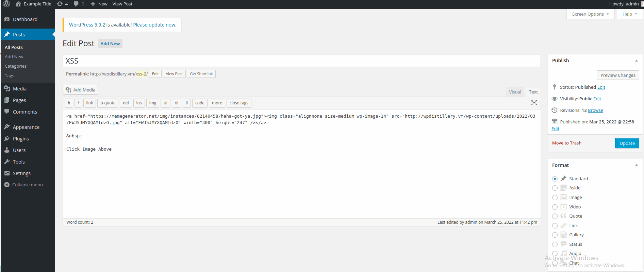Open Tags submenu item
The height and width of the screenshot is (272, 644).
pos(10,76)
